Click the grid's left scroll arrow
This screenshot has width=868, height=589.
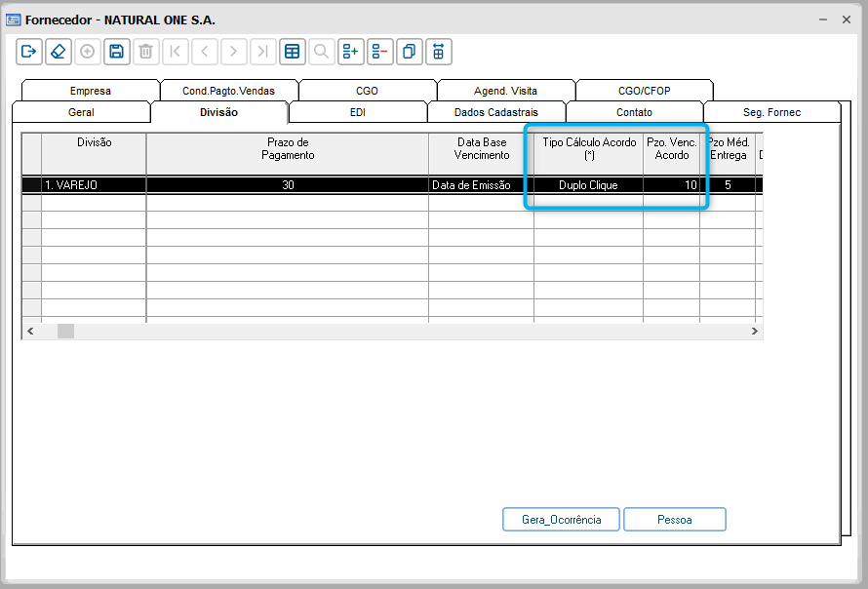click(x=30, y=331)
